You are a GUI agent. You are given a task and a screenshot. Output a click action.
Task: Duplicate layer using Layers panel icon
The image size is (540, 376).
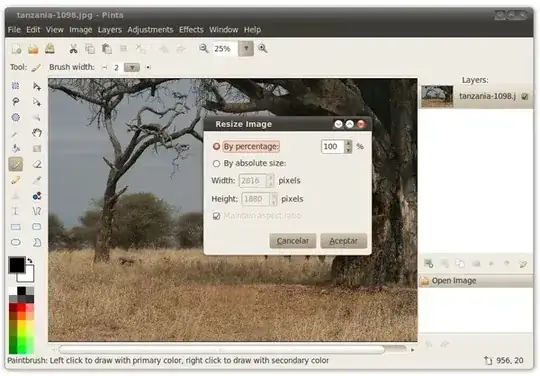(x=460, y=264)
